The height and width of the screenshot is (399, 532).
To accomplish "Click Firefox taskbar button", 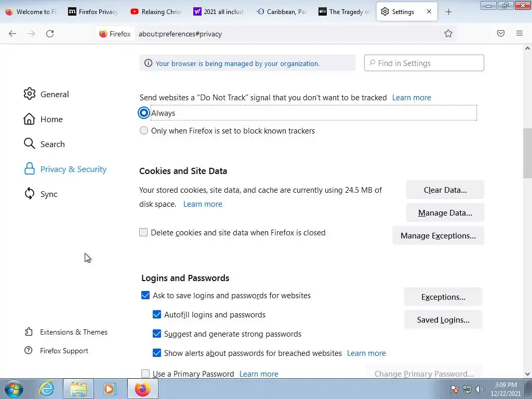I will 143,389.
